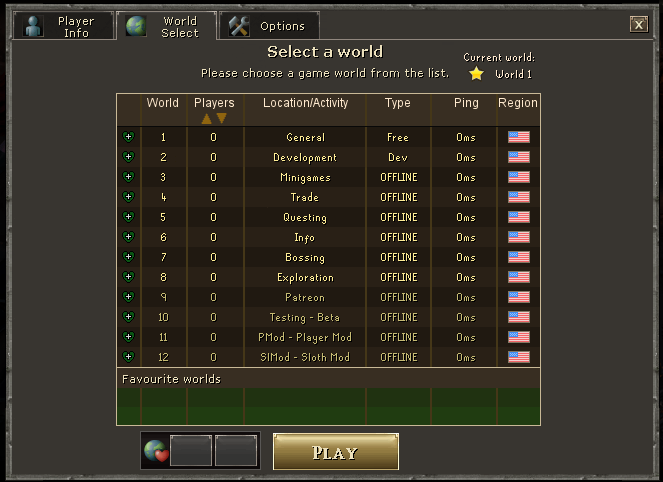Toggle favourite heart for World 5 Questing
The width and height of the screenshot is (663, 482).
coord(129,216)
